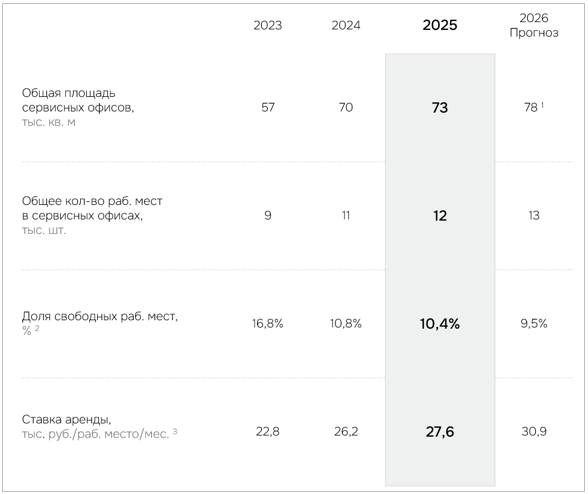This screenshot has height=494, width=588.
Task: Select the 16,8% vacancy value
Action: pyautogui.click(x=267, y=323)
